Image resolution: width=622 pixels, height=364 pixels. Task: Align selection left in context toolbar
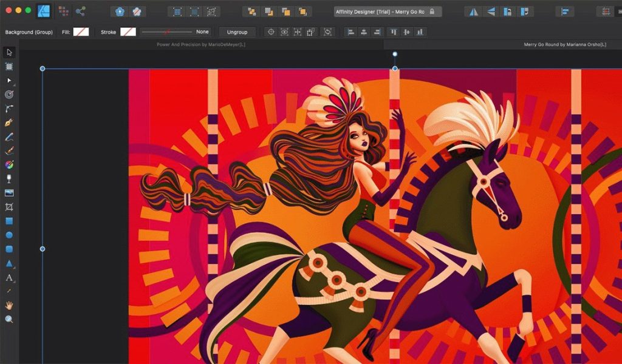point(351,32)
